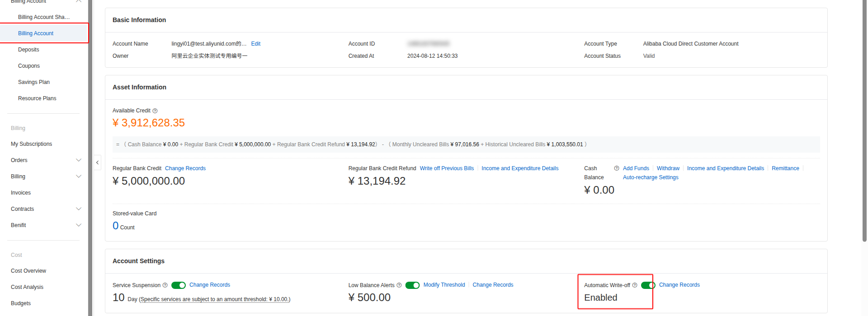Click the Available Credit help icon
Image resolution: width=868 pixels, height=316 pixels.
tap(155, 111)
